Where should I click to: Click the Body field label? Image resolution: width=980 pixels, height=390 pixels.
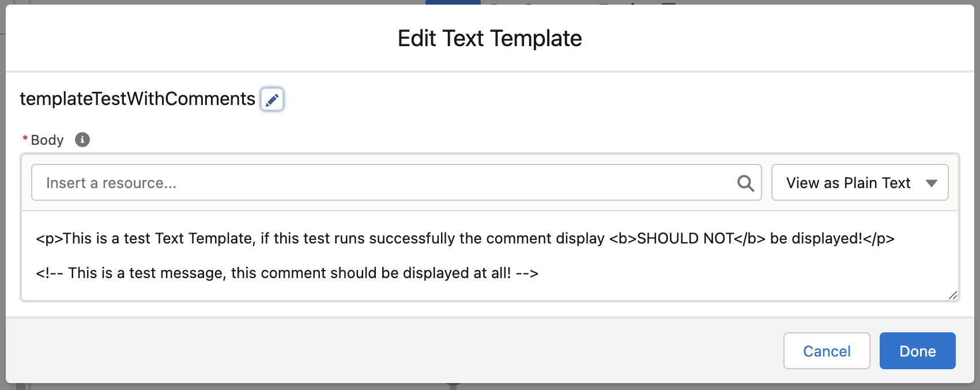pyautogui.click(x=47, y=140)
